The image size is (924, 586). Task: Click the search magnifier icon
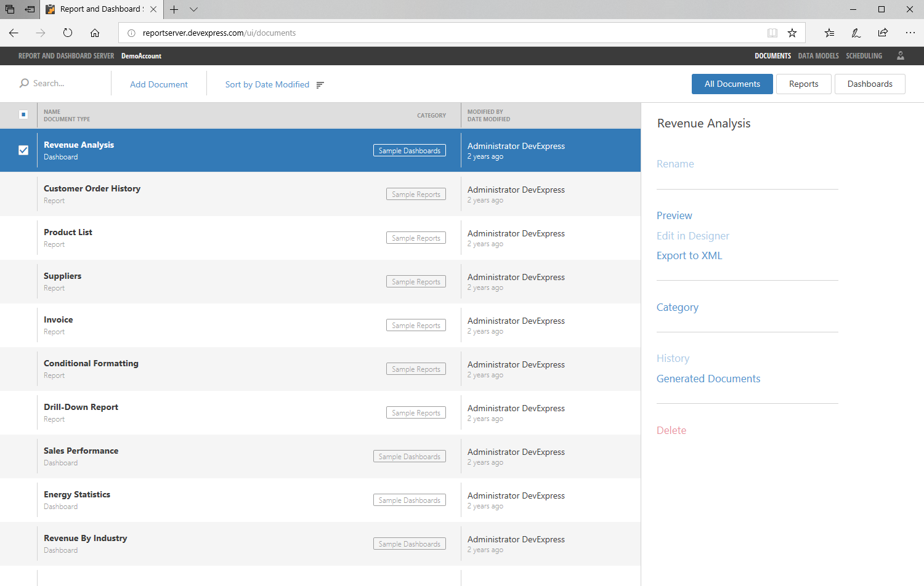tap(23, 83)
